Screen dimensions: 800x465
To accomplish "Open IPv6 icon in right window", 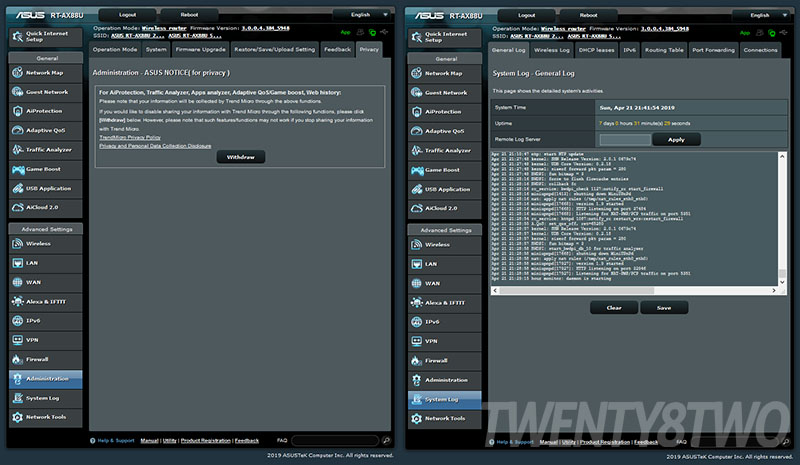I will [416, 322].
